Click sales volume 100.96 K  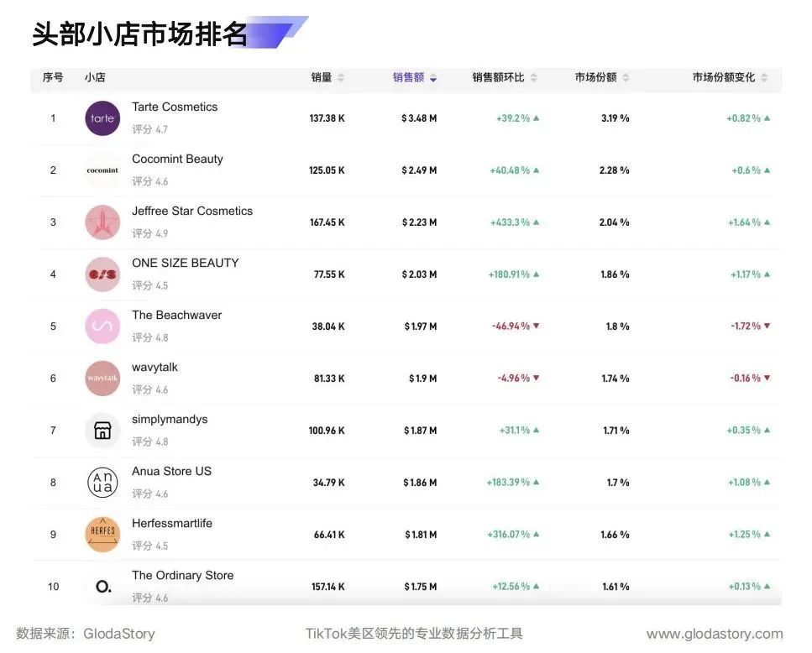click(327, 431)
